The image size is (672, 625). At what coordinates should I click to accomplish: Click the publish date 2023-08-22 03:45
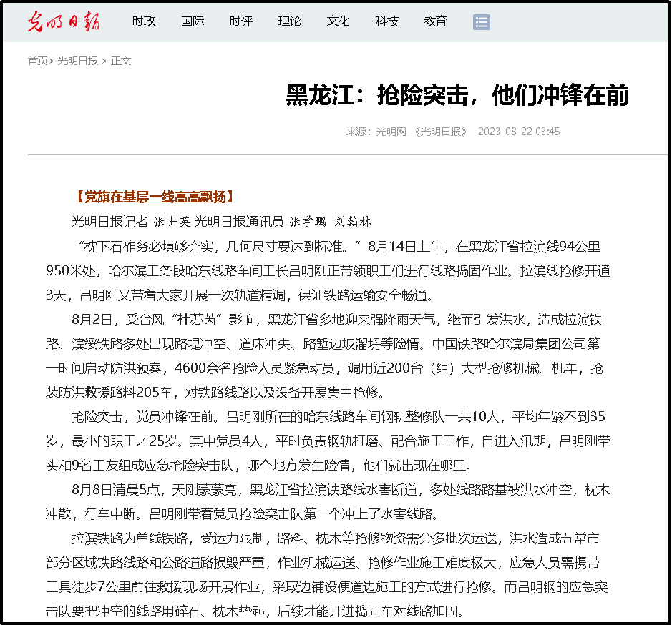[519, 132]
